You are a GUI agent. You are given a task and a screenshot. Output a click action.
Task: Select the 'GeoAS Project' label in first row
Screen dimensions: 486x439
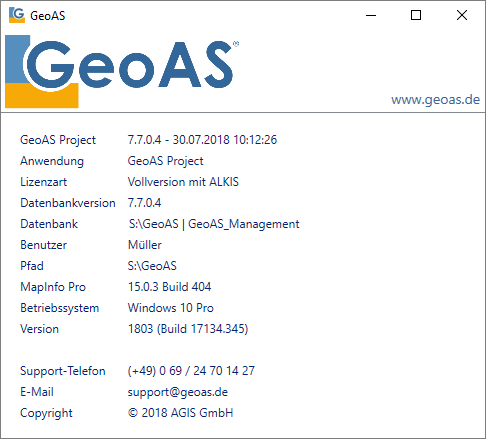tap(58, 140)
